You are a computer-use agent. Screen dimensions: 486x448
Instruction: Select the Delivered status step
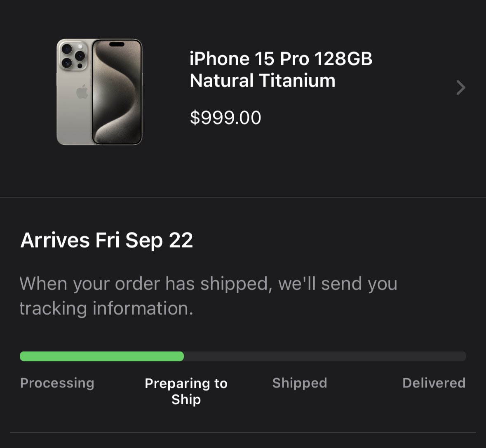coord(434,383)
